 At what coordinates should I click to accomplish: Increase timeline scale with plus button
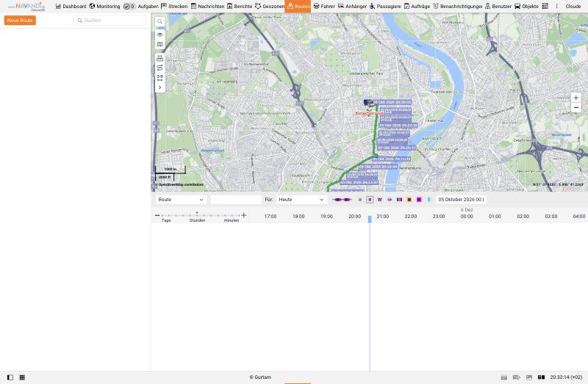point(244,215)
